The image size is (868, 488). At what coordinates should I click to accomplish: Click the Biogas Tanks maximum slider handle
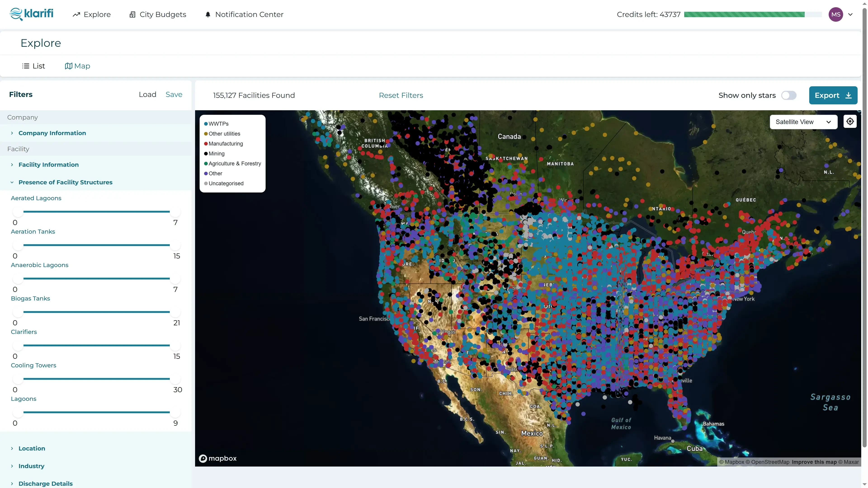pos(175,312)
